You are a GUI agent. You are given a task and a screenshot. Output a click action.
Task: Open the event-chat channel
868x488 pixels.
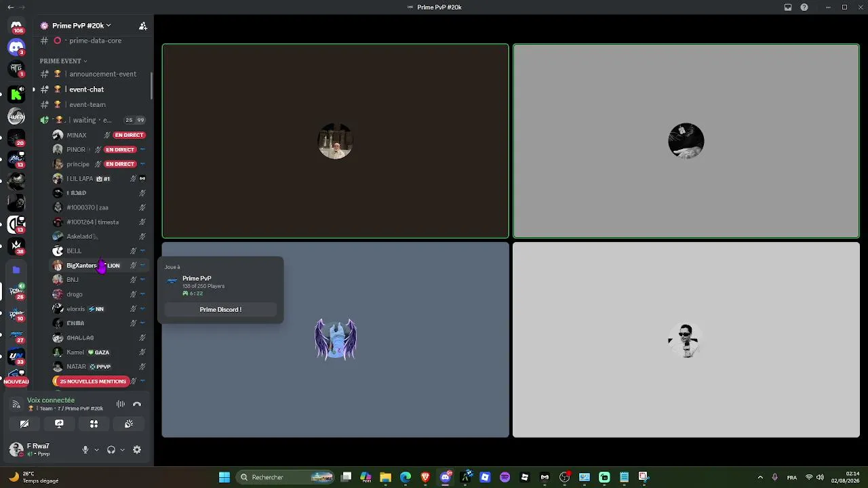(x=92, y=89)
